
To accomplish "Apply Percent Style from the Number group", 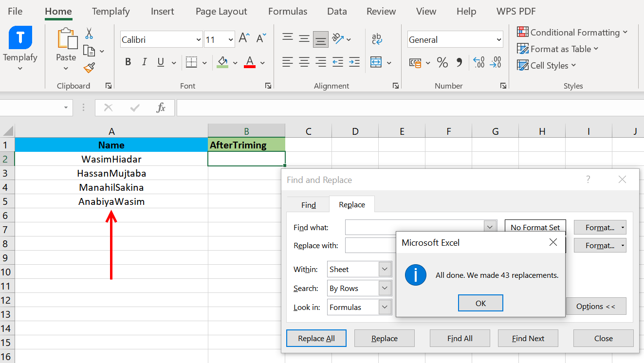I will (x=442, y=62).
